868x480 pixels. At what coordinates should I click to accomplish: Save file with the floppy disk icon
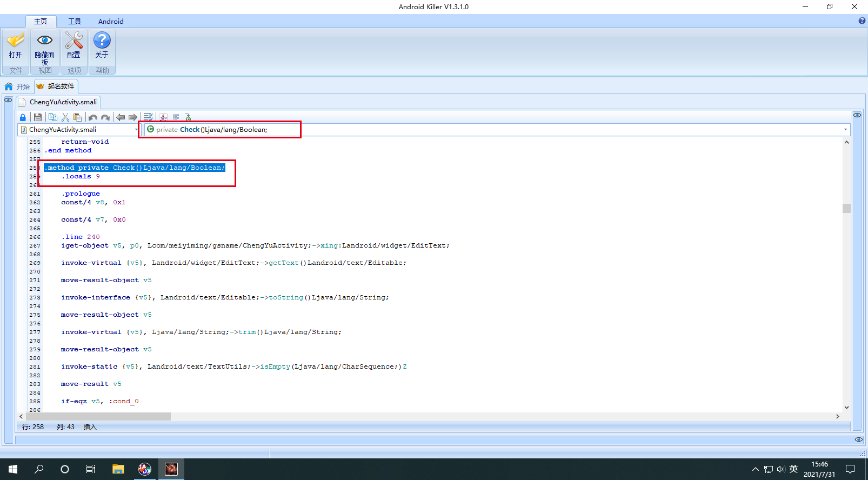tap(38, 117)
